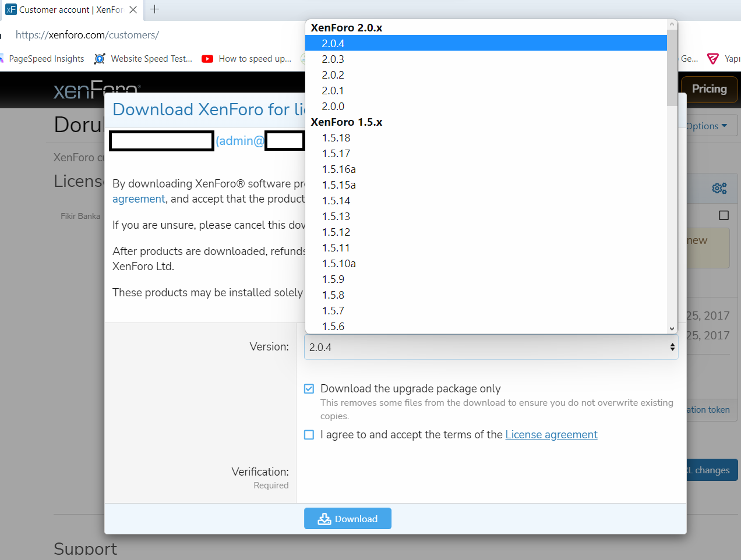This screenshot has width=741, height=560.
Task: Click scroll-down arrow of version list
Action: tap(672, 328)
